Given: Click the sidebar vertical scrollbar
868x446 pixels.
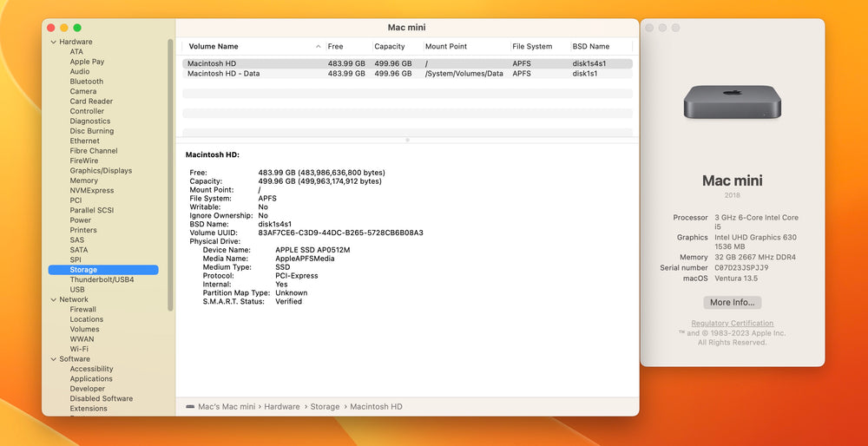Looking at the screenshot, I should tap(170, 174).
